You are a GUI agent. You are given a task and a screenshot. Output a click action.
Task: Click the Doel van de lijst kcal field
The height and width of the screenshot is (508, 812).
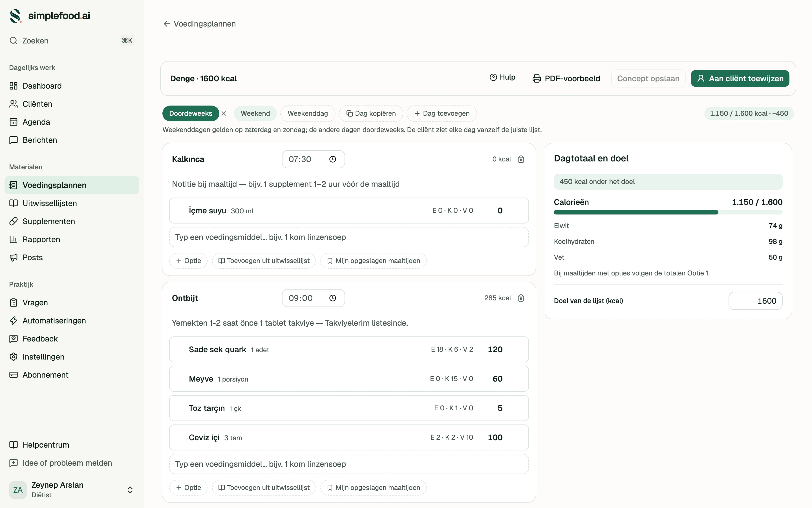[755, 301]
